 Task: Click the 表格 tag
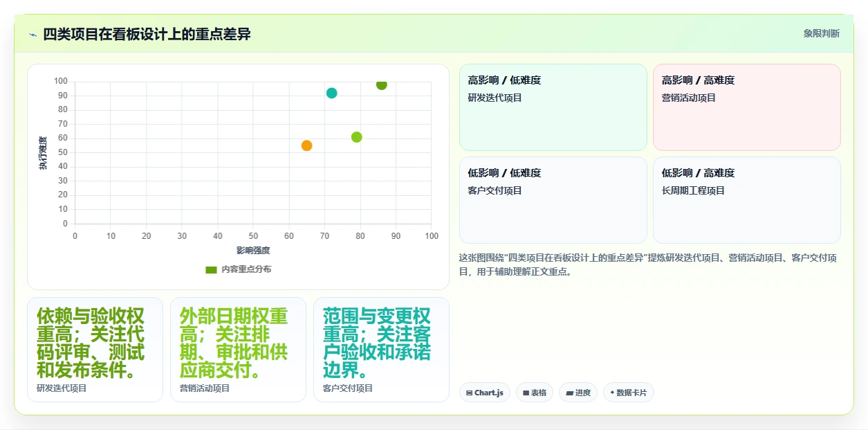tap(535, 393)
